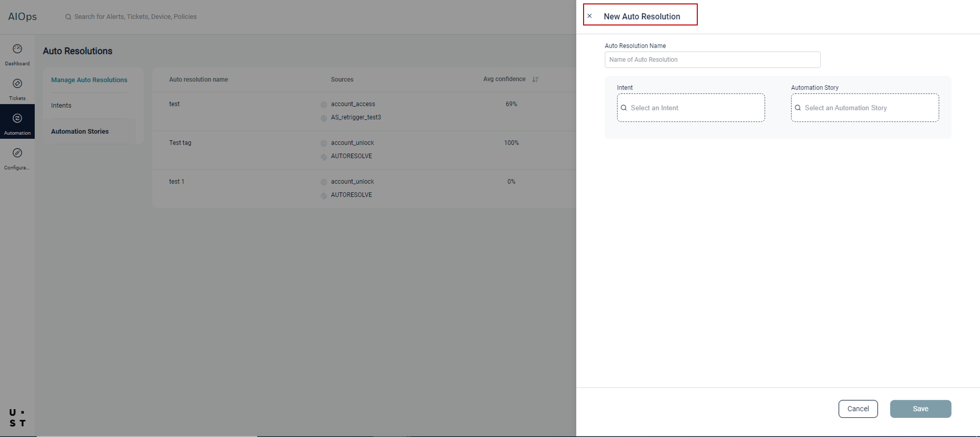Click the search magnifier icon in top bar
Screen dimensions: 980x437
pyautogui.click(x=68, y=17)
